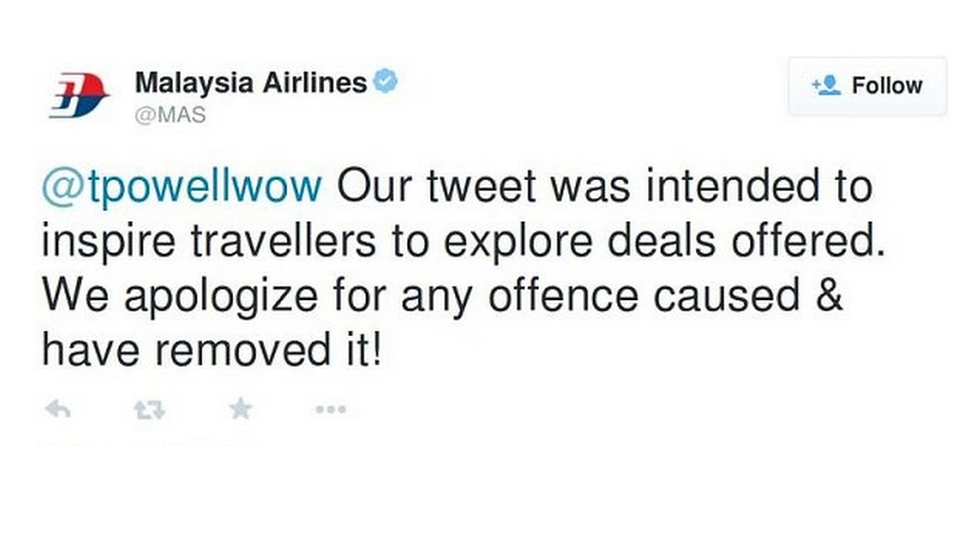Open the more options ellipsis menu
This screenshot has height=551, width=980.
331,410
